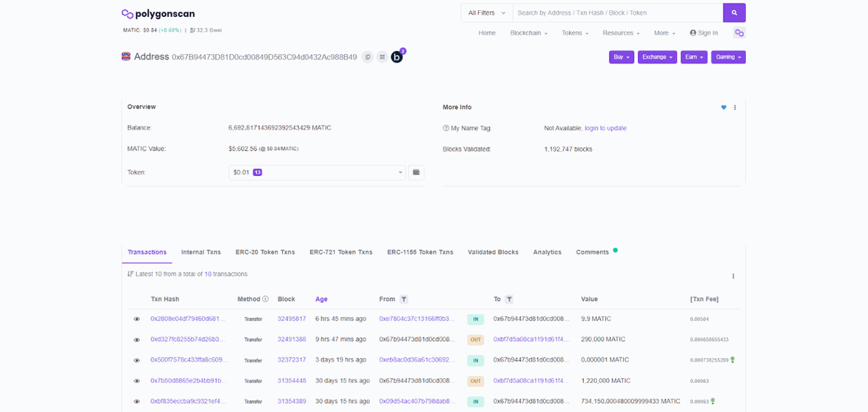Click the polygonscan logo

click(159, 13)
